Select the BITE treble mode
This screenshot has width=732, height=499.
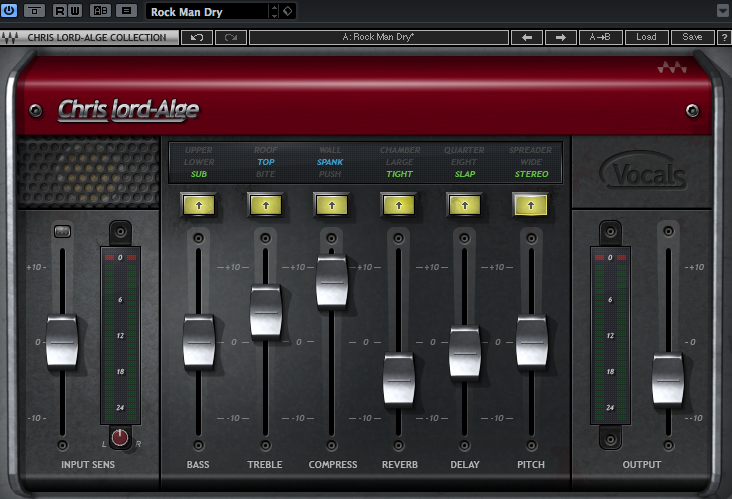[266, 174]
